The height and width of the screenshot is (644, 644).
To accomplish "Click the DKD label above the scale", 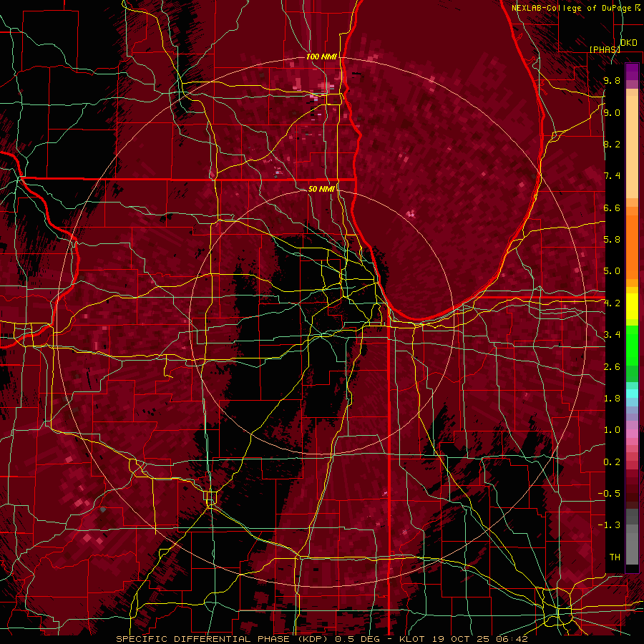I will click(x=628, y=43).
